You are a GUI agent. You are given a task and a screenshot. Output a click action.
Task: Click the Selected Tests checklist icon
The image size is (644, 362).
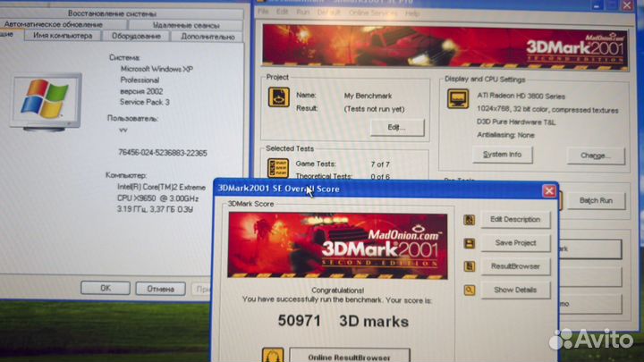click(278, 168)
